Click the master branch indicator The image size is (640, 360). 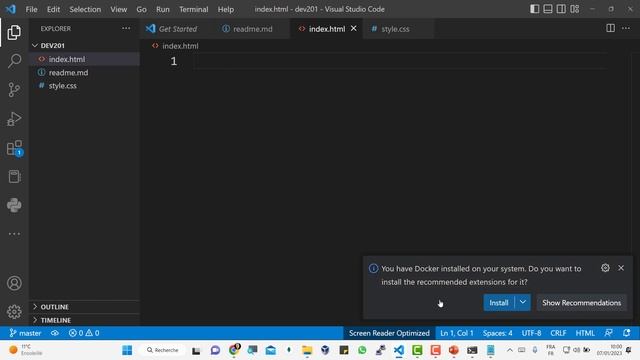25,333
